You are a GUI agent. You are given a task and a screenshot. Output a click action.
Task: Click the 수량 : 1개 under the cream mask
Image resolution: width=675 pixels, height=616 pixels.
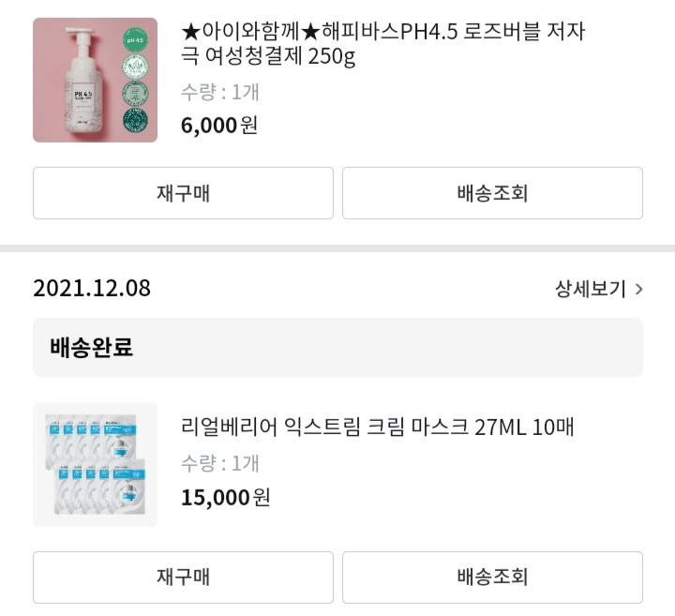tap(220, 463)
